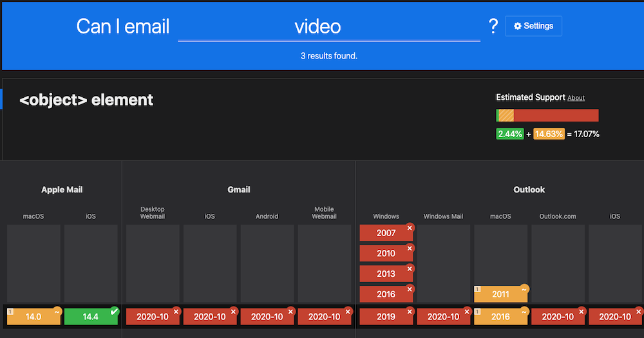644x338 pixels.
Task: Click the tilde icon on 2011
Action: (524, 289)
